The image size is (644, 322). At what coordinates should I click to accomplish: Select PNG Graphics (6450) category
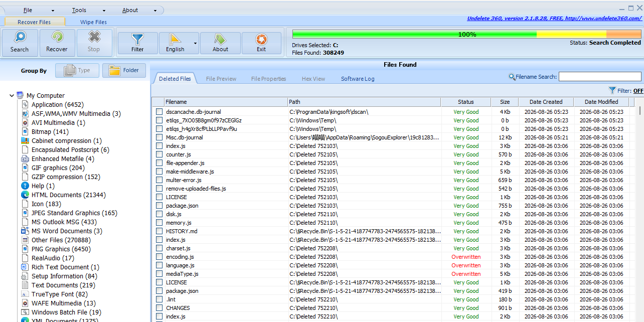[x=61, y=249]
